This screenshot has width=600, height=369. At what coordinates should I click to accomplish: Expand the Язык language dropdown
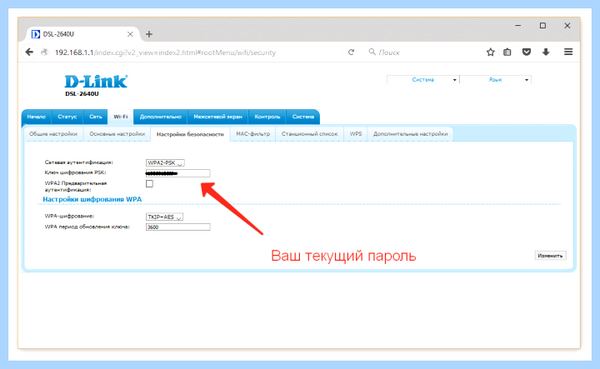click(495, 80)
